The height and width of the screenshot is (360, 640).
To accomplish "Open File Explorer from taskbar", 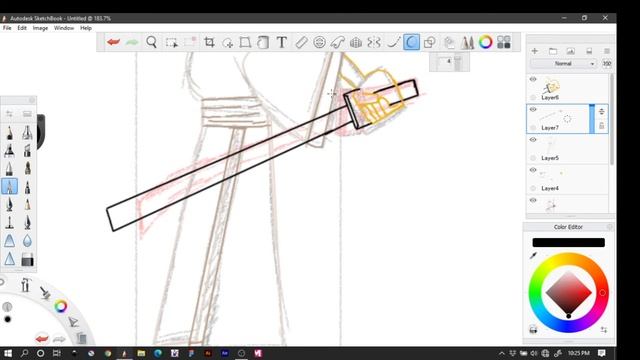I will point(141,353).
